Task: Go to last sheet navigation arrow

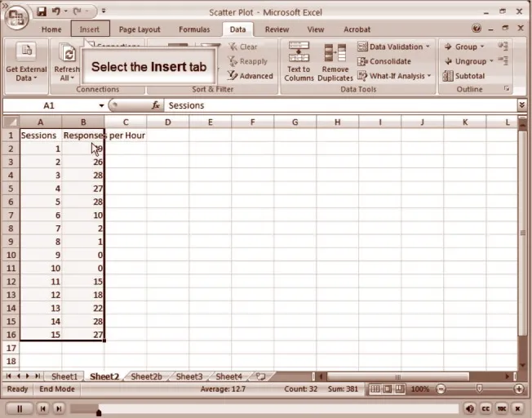Action: pos(38,376)
